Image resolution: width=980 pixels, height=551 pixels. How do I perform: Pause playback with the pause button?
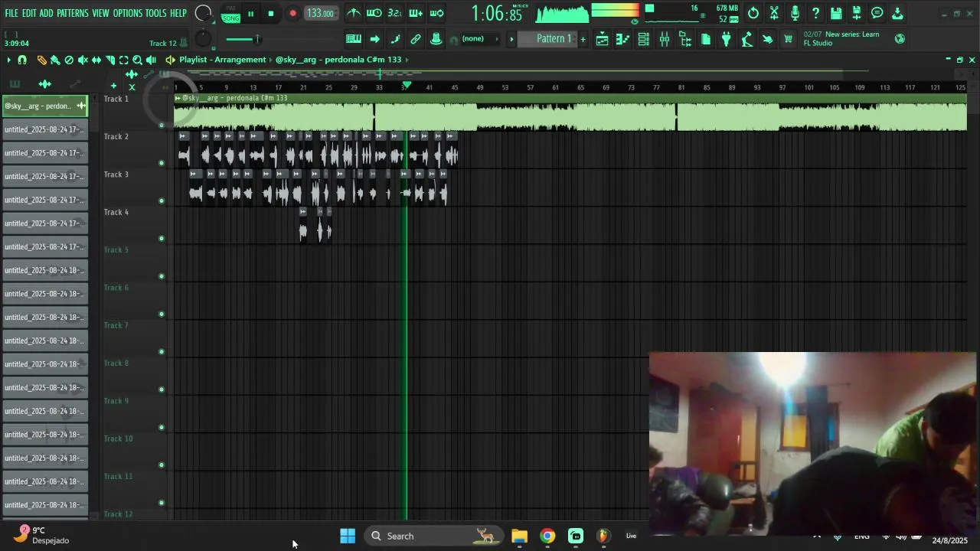250,14
